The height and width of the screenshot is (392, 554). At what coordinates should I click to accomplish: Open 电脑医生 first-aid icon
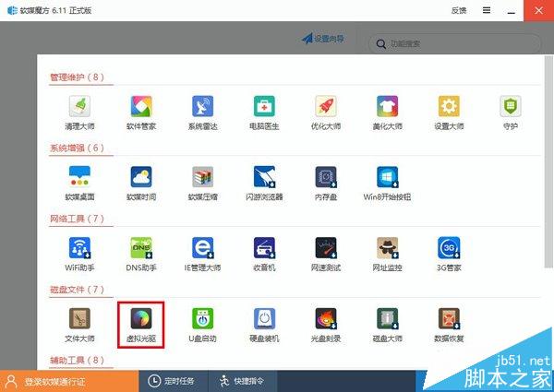[x=264, y=113]
